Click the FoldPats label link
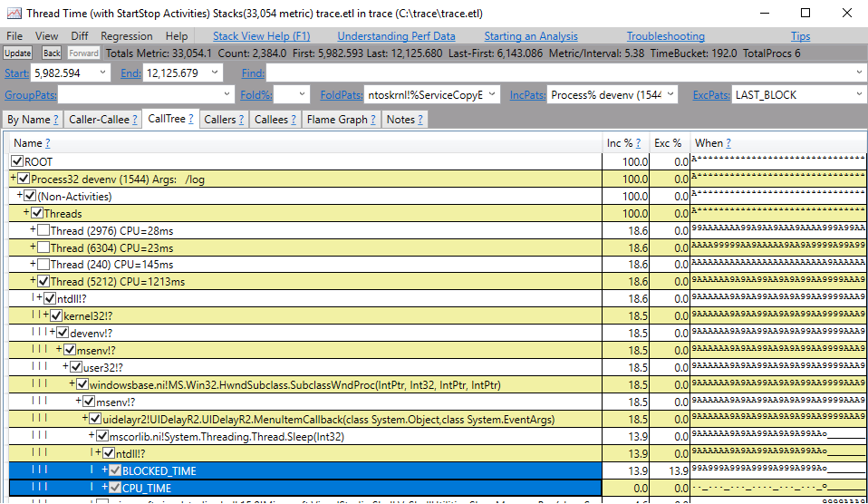 pos(342,94)
